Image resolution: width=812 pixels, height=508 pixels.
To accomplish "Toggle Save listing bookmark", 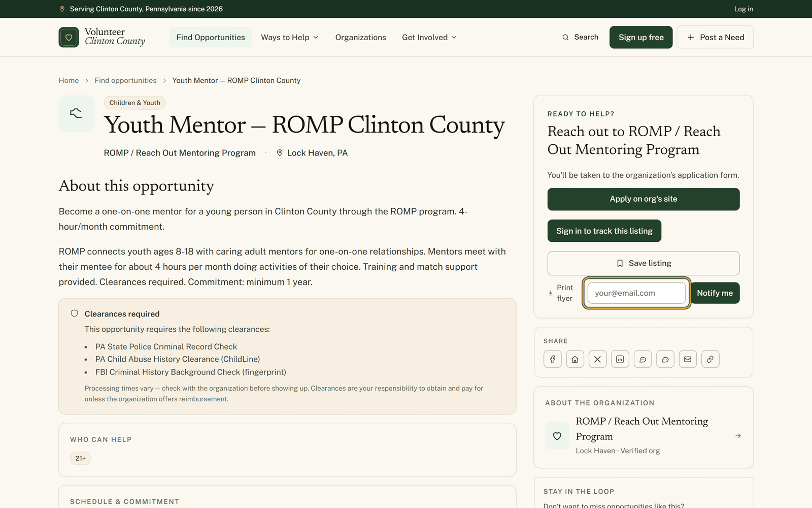I will click(644, 263).
